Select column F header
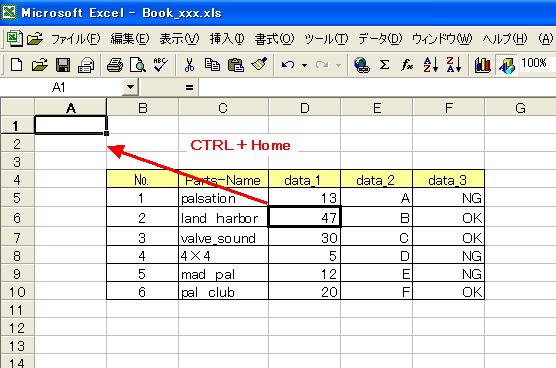The height and width of the screenshot is (368, 556). click(x=449, y=108)
